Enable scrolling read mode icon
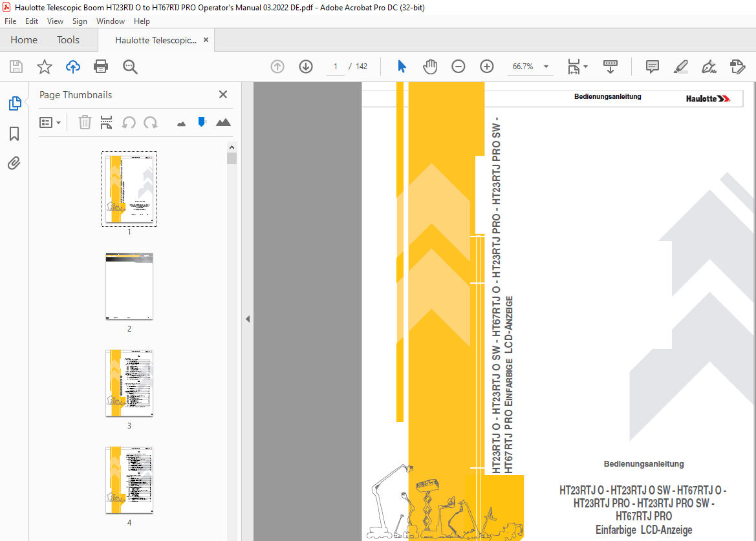The height and width of the screenshot is (541, 756). click(610, 67)
